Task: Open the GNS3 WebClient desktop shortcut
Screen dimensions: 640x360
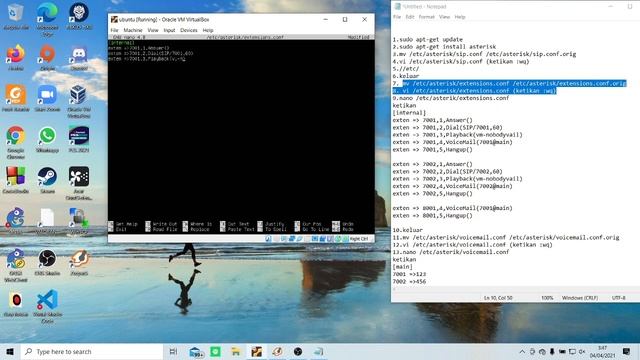Action: 16,265
